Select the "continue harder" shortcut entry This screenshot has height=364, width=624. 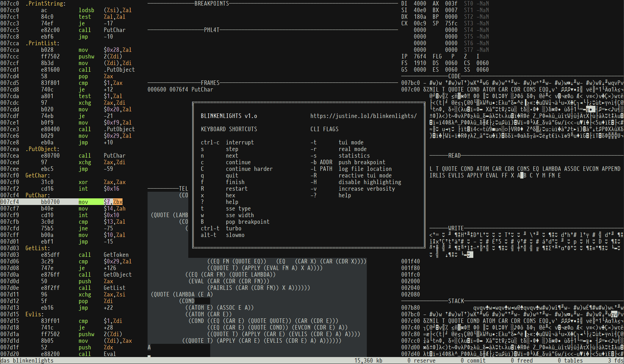pyautogui.click(x=249, y=169)
